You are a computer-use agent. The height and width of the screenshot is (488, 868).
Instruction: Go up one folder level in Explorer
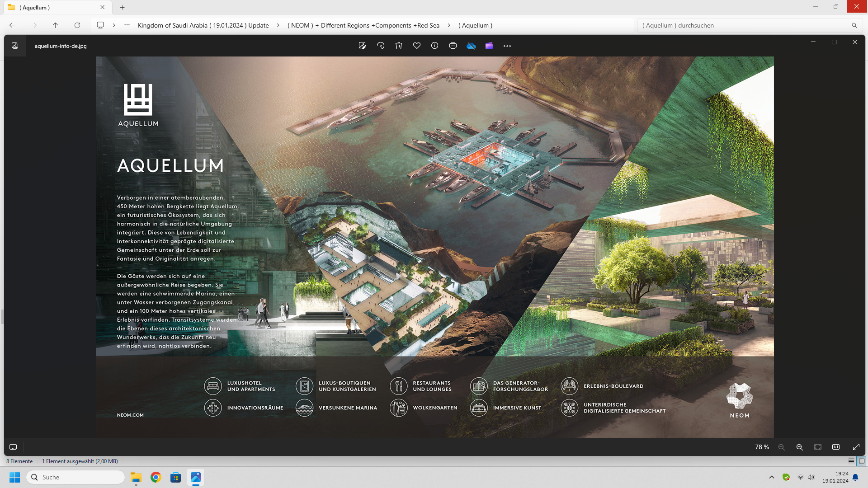[56, 25]
